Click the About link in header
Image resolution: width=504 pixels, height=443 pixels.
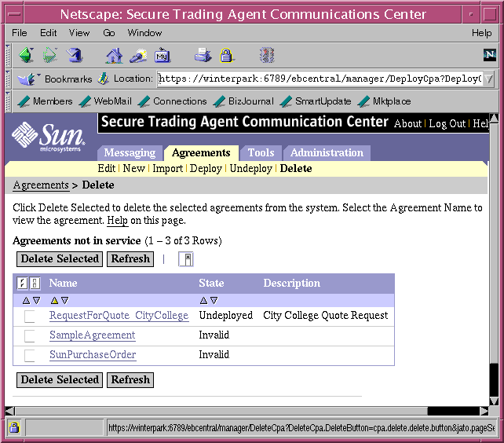point(407,124)
